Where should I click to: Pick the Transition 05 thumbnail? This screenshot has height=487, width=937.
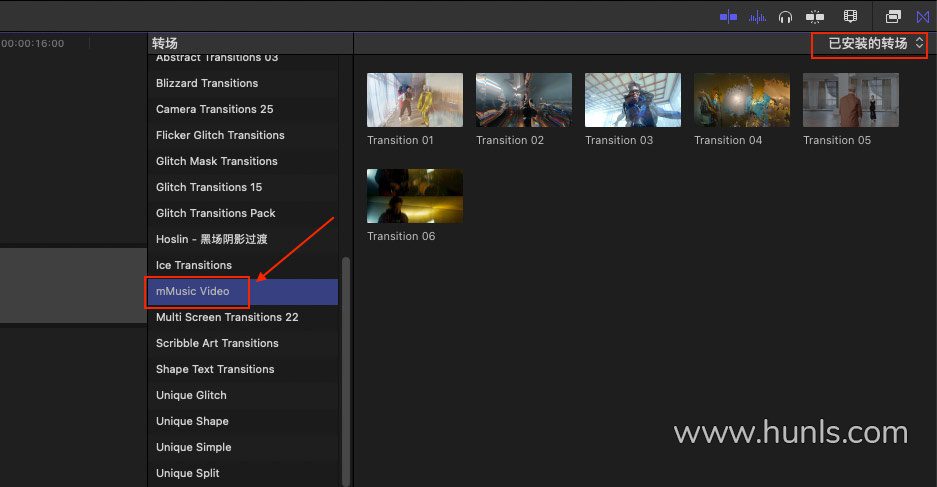coord(851,100)
